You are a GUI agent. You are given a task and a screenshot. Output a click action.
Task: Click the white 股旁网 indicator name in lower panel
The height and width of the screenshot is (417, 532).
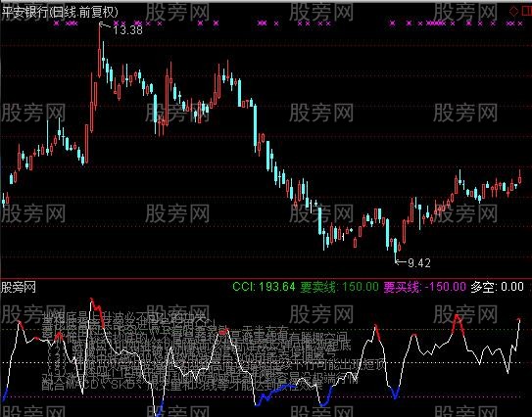point(19,288)
